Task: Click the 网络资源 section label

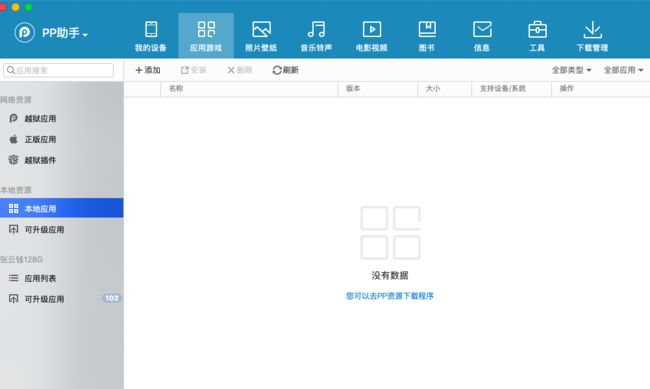Action: point(16,100)
